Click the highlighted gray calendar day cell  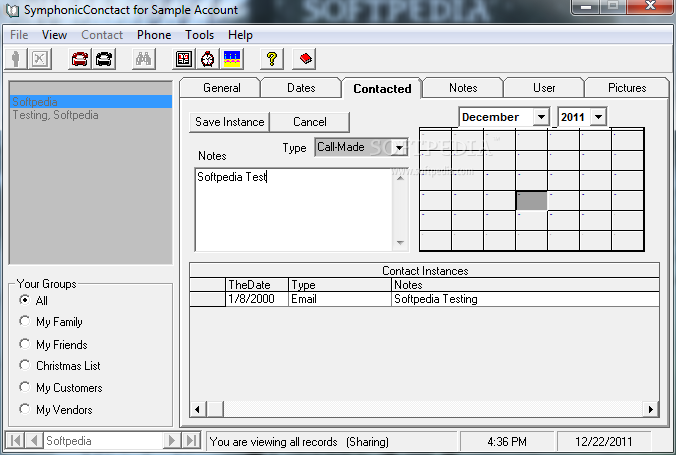pos(532,201)
